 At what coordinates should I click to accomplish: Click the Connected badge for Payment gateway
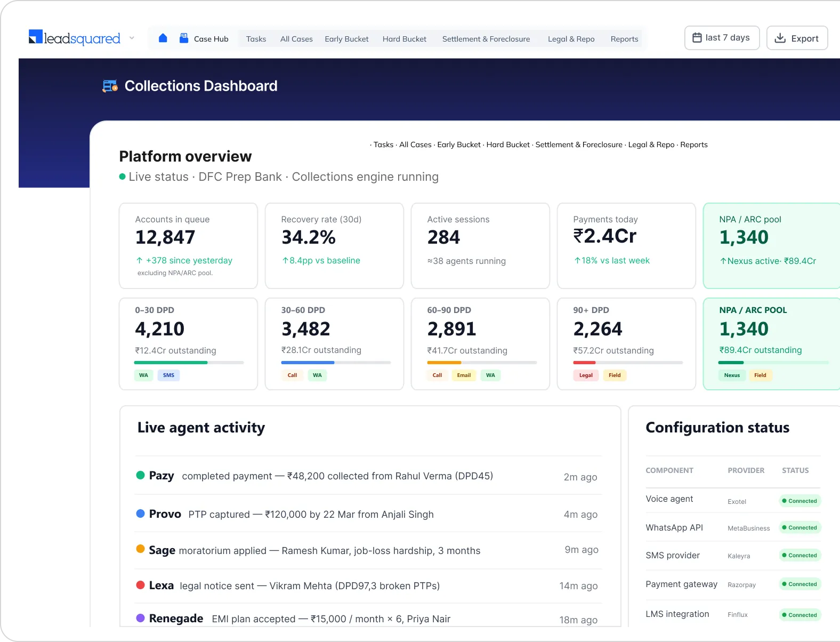800,584
